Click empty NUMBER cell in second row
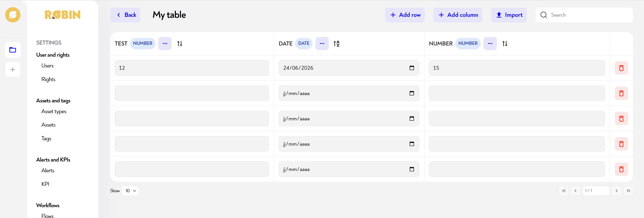 (x=517, y=93)
